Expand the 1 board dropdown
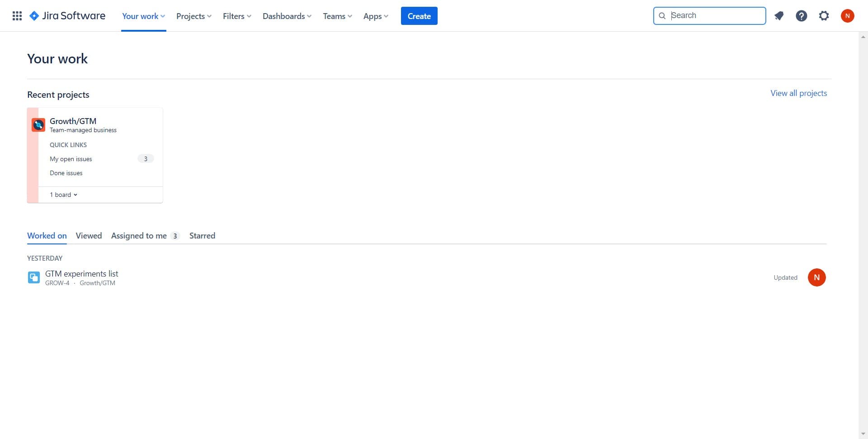Screen dimensions: 868x439 63,194
